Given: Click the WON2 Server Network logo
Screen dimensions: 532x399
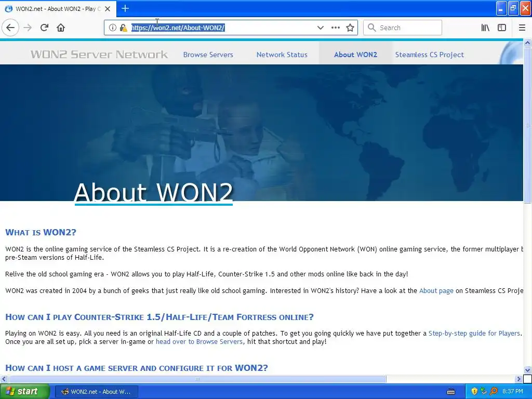Looking at the screenshot, I should [x=99, y=54].
